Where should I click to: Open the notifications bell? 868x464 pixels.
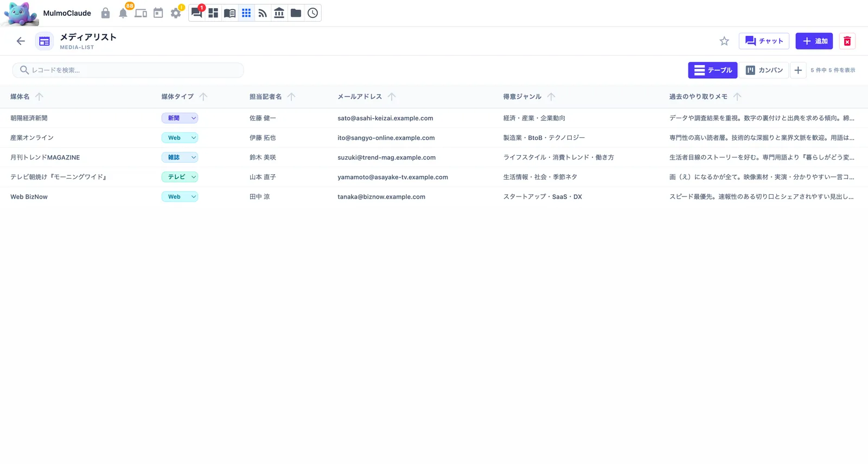coord(123,13)
